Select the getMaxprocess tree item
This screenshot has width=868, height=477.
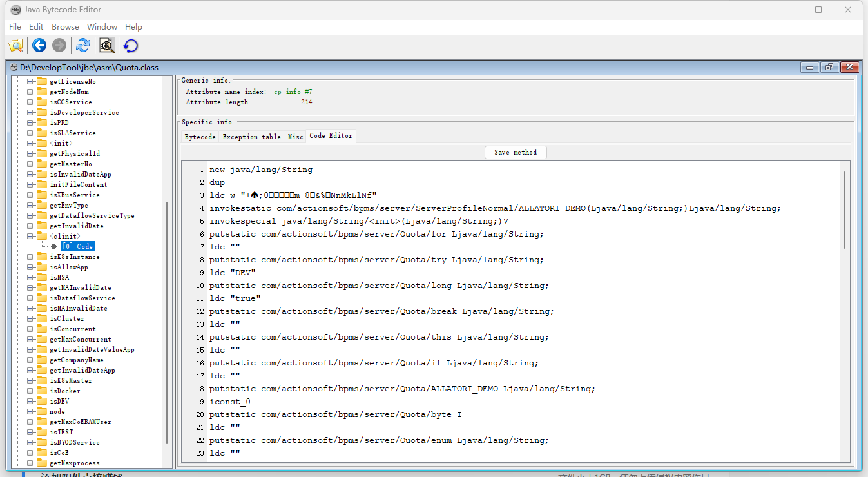click(x=74, y=463)
